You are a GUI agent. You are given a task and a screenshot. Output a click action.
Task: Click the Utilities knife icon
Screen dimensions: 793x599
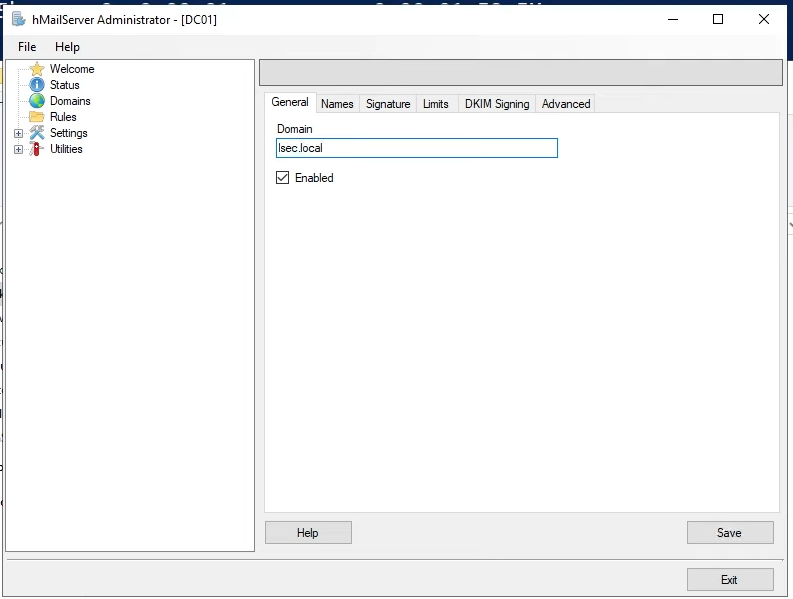coord(36,149)
